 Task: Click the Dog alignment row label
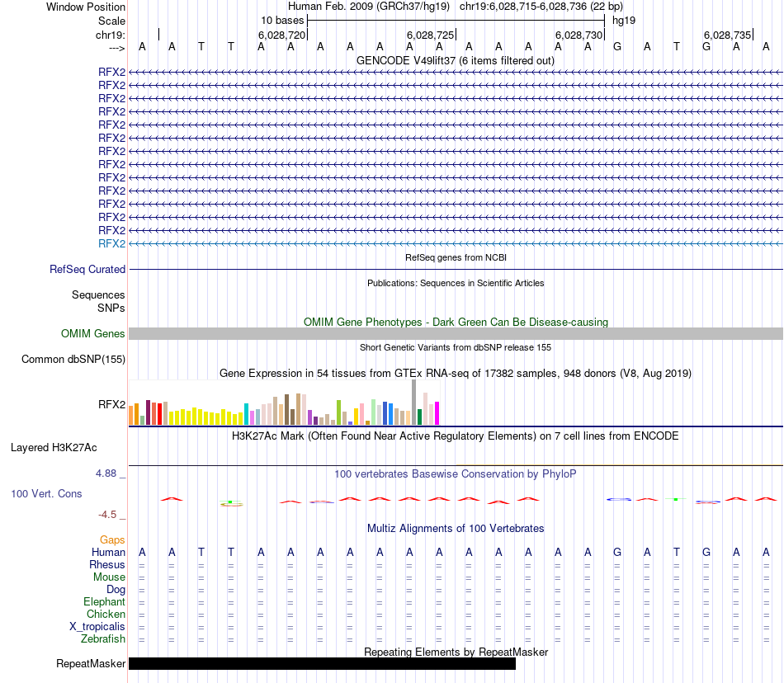pyautogui.click(x=116, y=590)
